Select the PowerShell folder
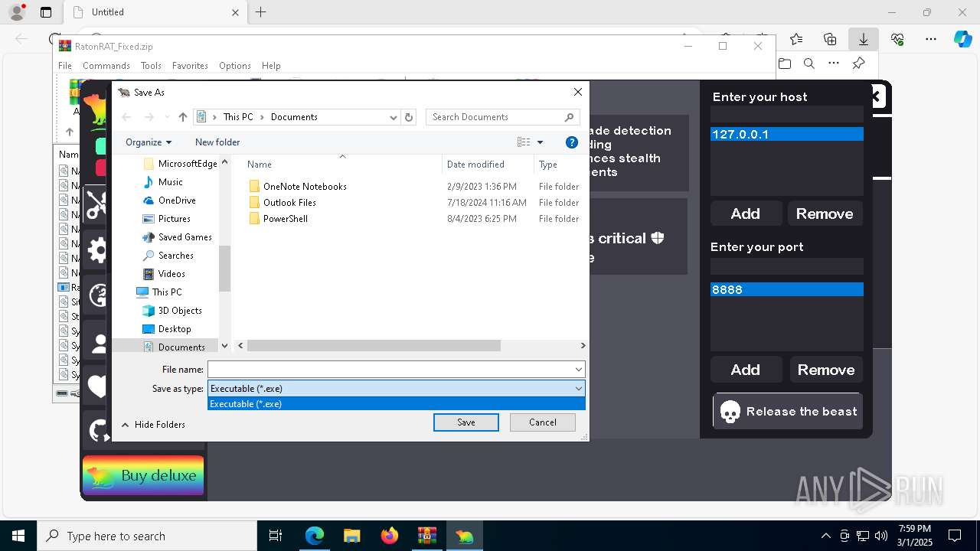This screenshot has height=551, width=980. point(286,219)
